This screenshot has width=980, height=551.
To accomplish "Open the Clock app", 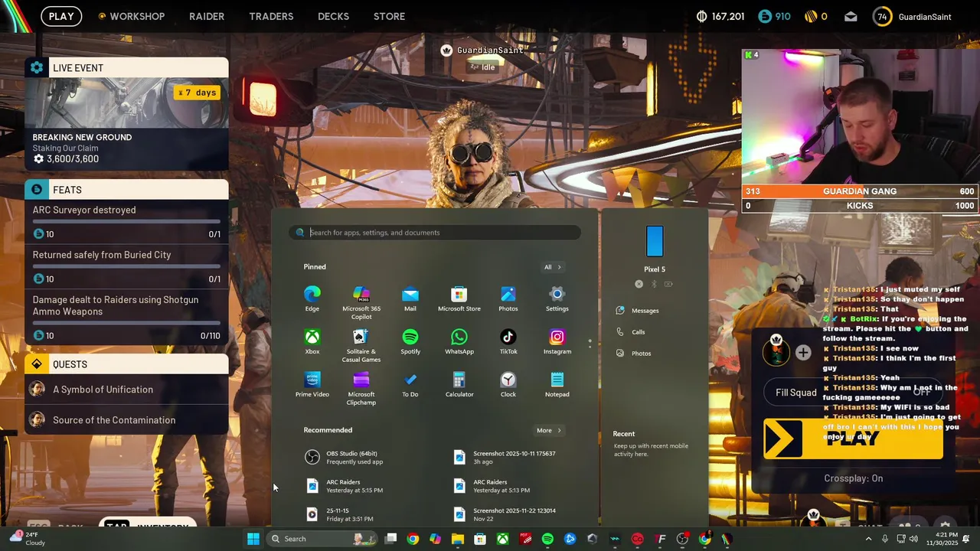I will 508,384.
